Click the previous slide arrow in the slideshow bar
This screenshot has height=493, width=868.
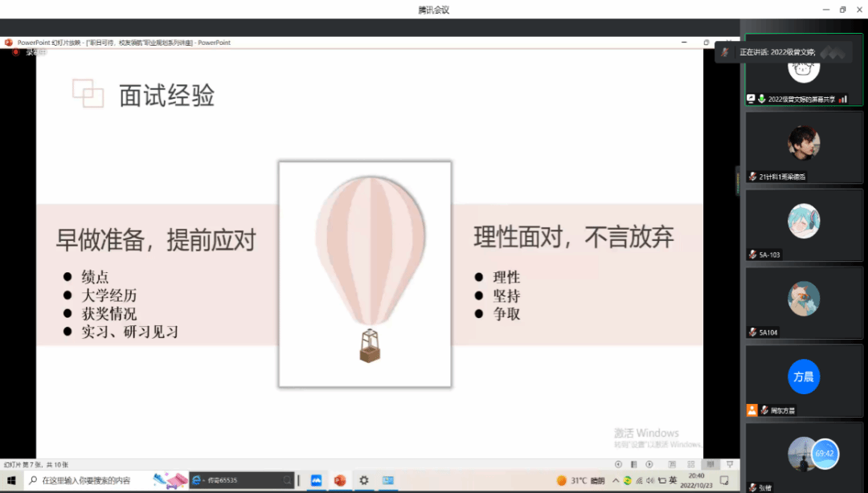click(x=618, y=464)
